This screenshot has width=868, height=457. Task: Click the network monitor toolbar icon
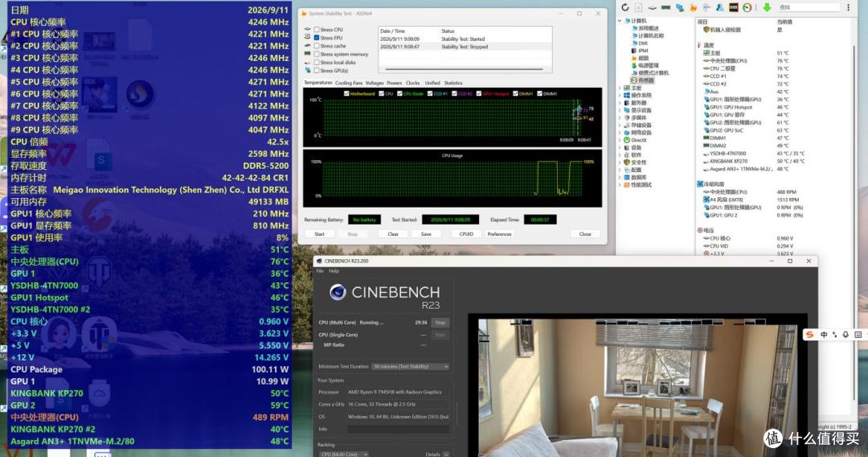[680, 7]
